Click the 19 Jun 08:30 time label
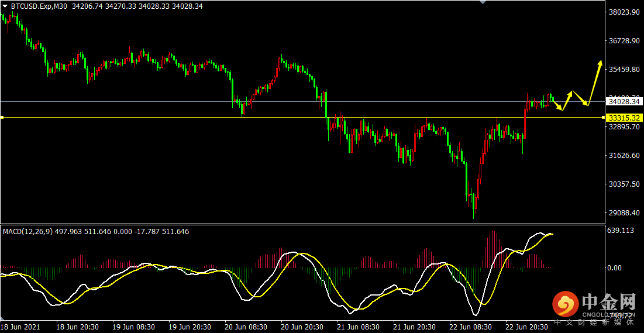 (133, 327)
